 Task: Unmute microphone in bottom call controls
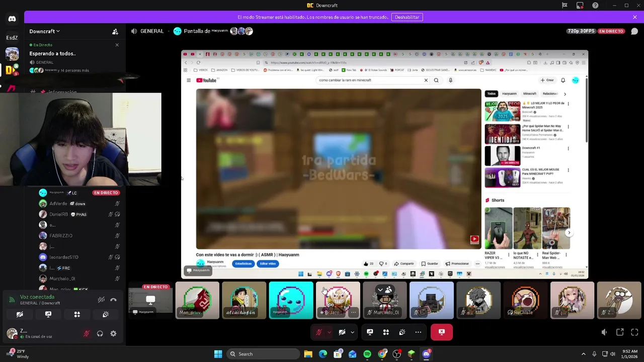pyautogui.click(x=318, y=332)
